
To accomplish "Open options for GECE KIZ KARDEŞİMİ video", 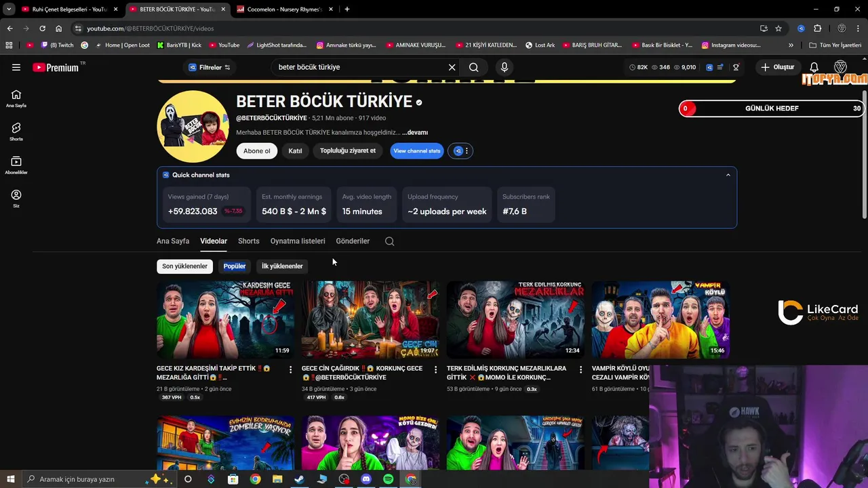I will 290,369.
